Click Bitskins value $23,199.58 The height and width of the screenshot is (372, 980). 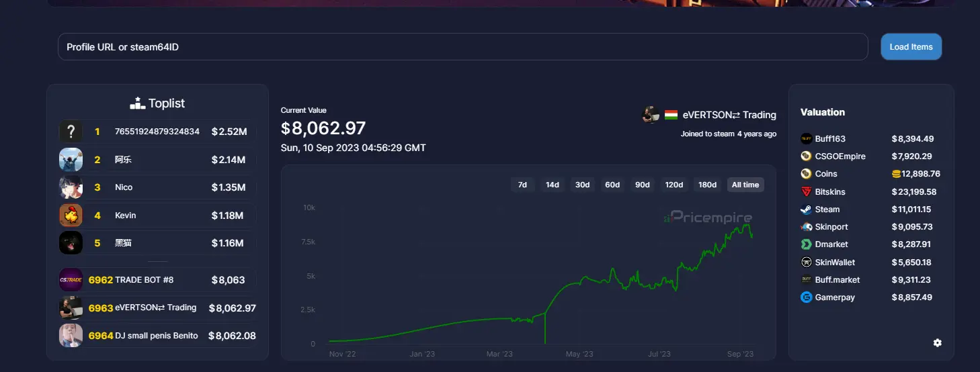pyautogui.click(x=913, y=192)
